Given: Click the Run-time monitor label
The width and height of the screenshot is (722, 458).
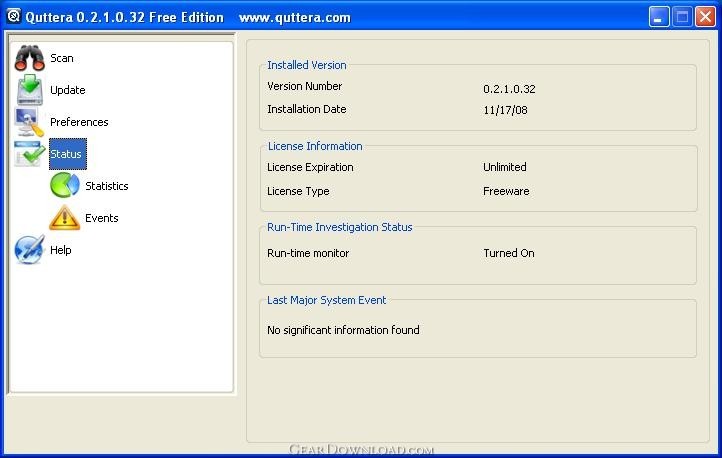Looking at the screenshot, I should 308,253.
